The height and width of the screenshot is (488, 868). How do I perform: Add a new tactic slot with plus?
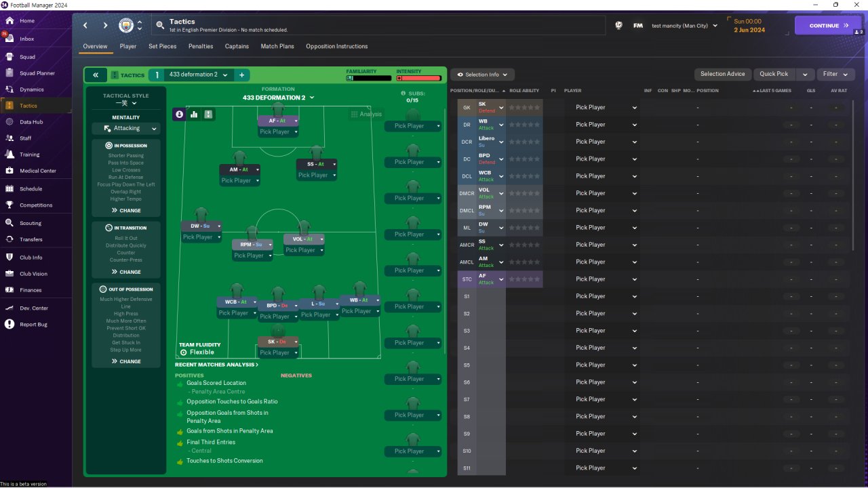(x=241, y=75)
